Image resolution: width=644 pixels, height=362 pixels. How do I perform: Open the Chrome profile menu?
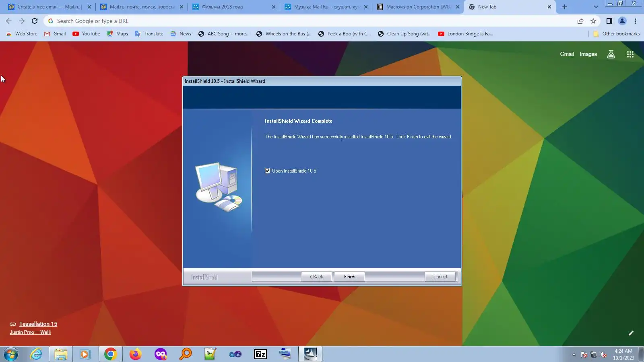[622, 21]
